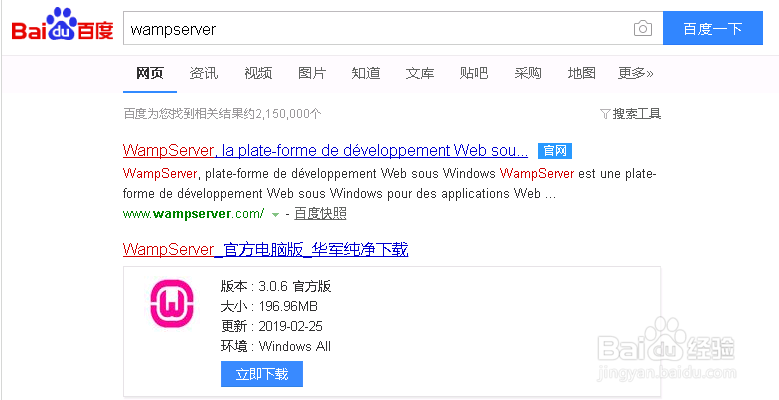
Task: Switch to the 视频 tab
Action: pos(258,73)
